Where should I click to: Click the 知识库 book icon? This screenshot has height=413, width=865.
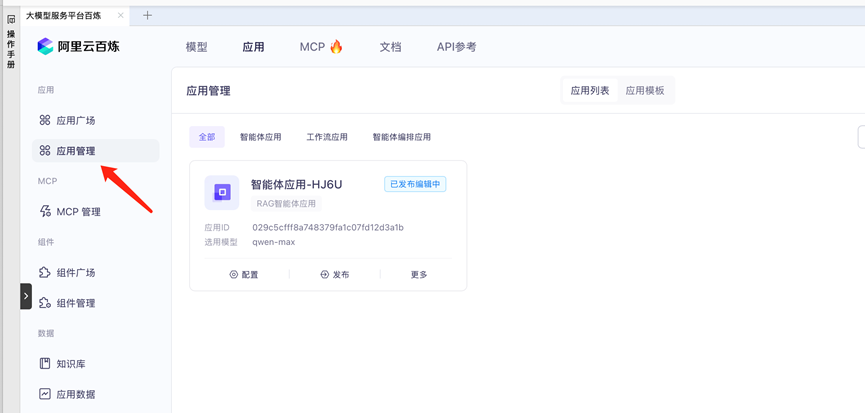45,364
